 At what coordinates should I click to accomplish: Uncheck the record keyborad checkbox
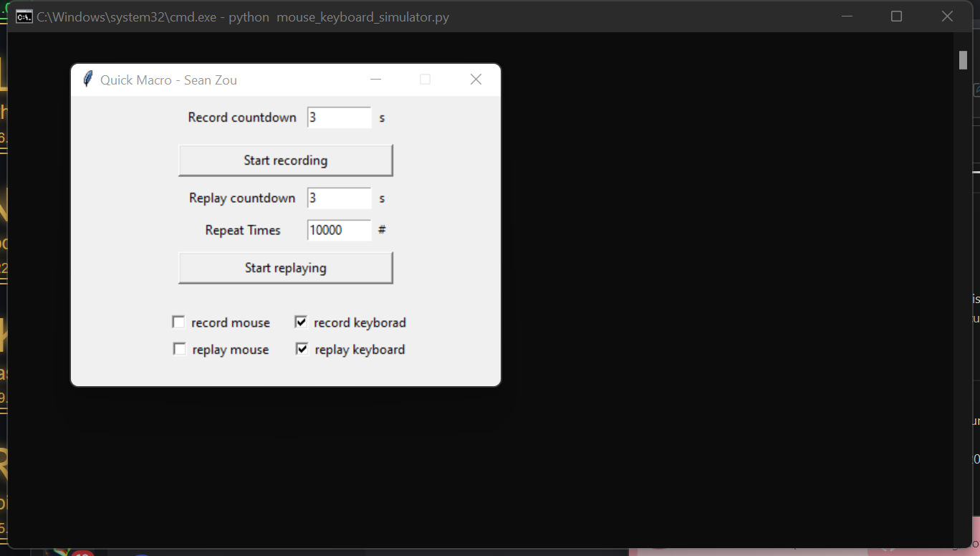pos(302,322)
